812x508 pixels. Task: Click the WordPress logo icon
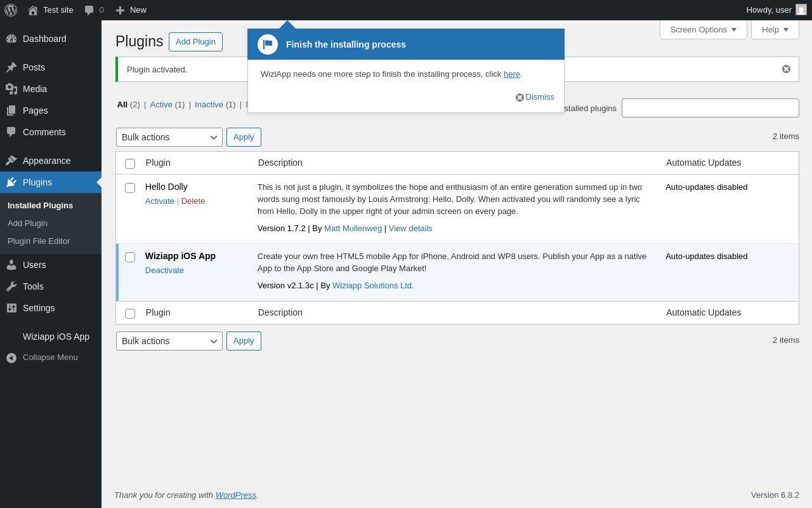(x=11, y=10)
